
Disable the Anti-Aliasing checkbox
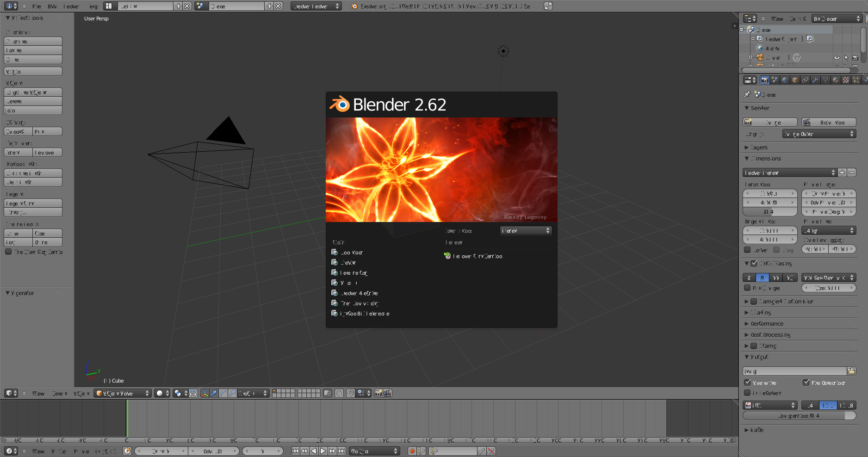[x=754, y=264]
